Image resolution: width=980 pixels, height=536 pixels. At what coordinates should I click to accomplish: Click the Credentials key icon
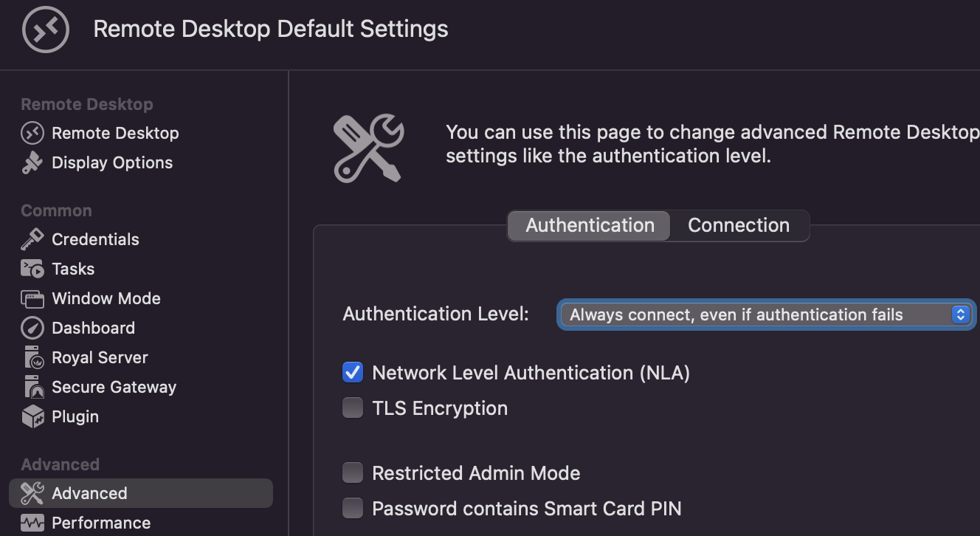tap(32, 239)
